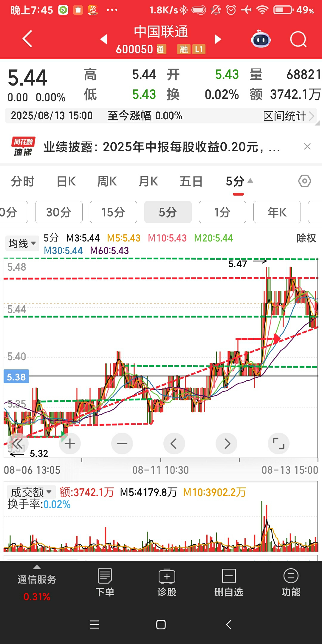Tap the M60:5.43 moving average label
This screenshot has height=644, width=322.
(109, 250)
